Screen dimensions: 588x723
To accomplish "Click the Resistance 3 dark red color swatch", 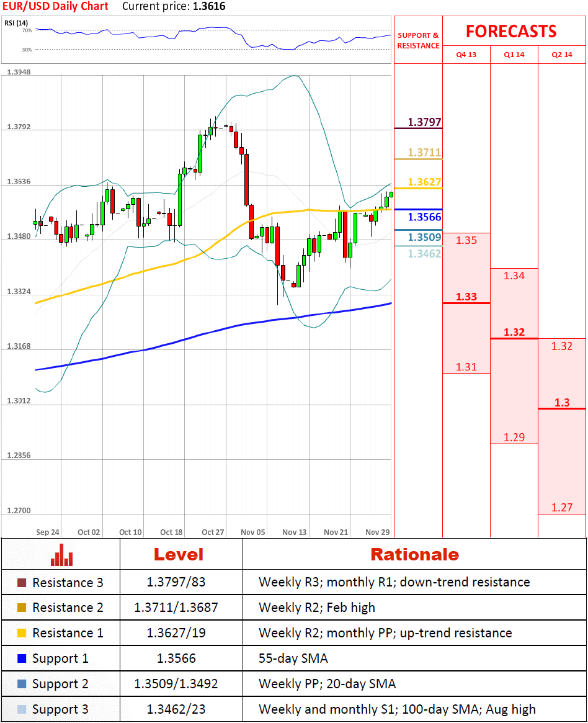I will click(22, 582).
